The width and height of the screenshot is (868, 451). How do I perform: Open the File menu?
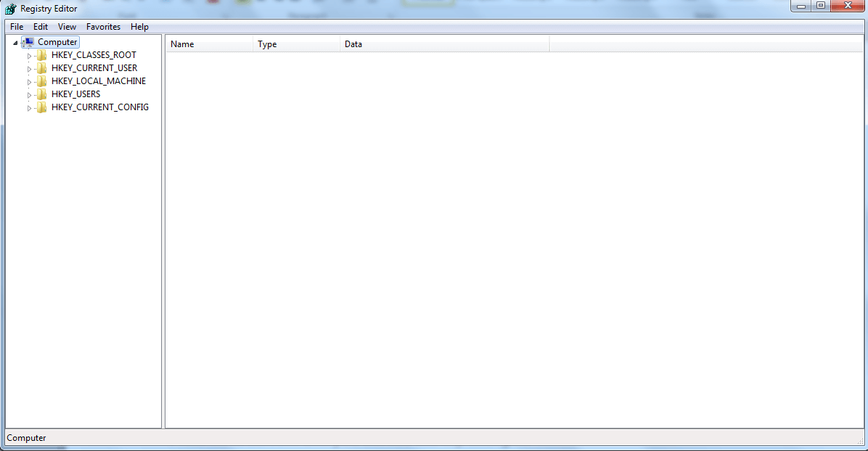click(x=17, y=27)
